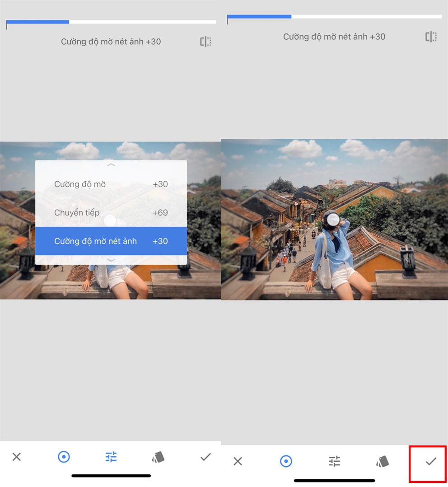448x487 pixels.
Task: Tap the compare before/after icon
Action: pyautogui.click(x=205, y=41)
